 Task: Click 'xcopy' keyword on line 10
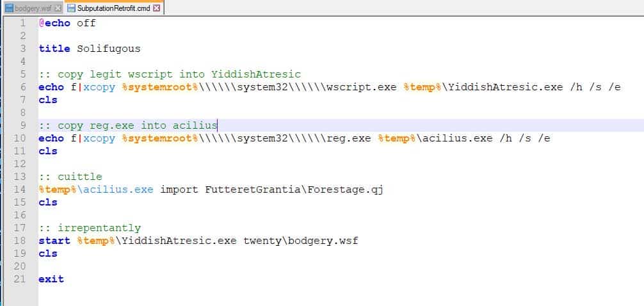tap(99, 138)
